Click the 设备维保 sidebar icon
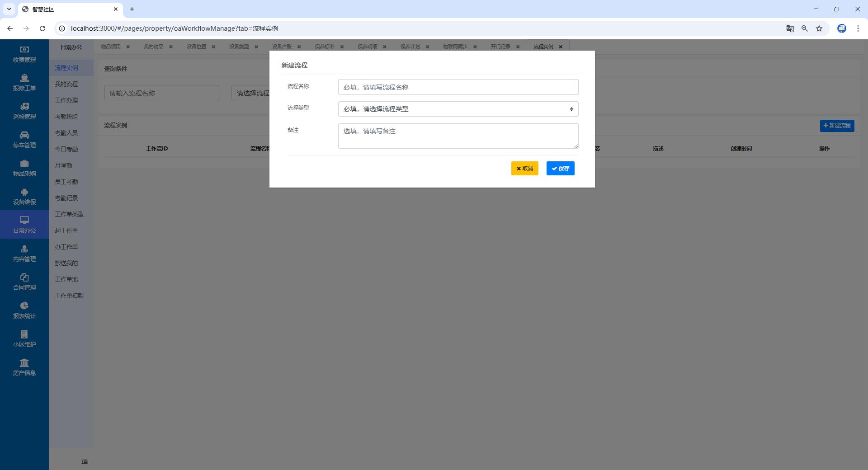 [x=24, y=192]
